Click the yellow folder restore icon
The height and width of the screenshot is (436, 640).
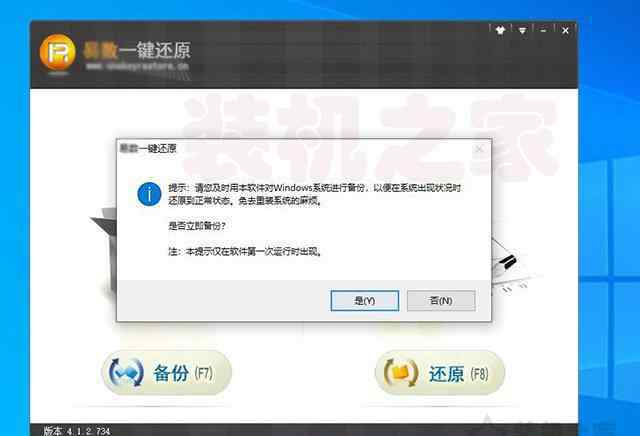tap(400, 373)
